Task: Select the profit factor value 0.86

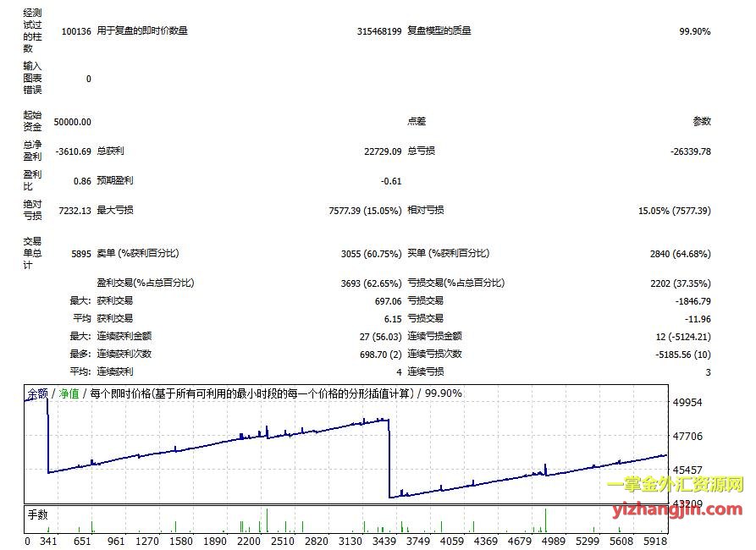Action: coord(82,181)
